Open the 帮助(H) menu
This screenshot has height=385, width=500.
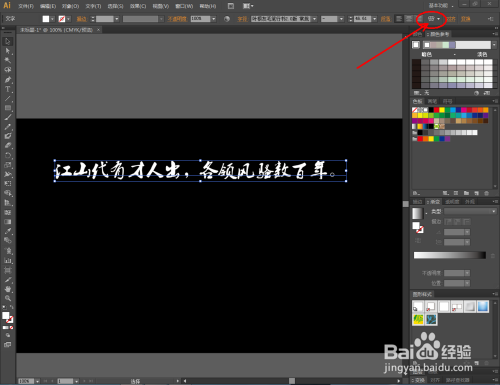(x=208, y=6)
